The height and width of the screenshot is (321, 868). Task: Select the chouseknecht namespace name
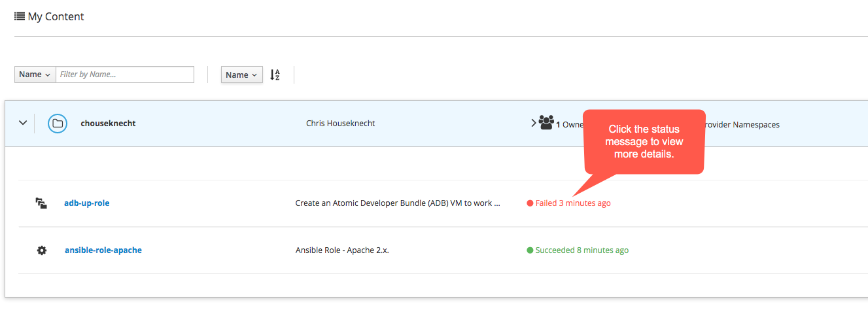[x=108, y=123]
